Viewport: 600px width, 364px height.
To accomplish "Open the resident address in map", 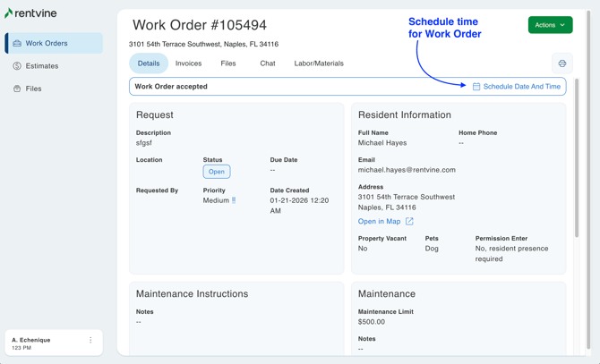I will pyautogui.click(x=379, y=222).
